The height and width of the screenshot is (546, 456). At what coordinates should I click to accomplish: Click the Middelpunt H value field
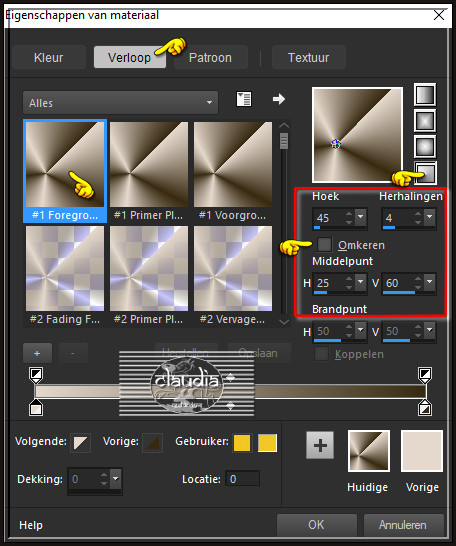tap(329, 283)
